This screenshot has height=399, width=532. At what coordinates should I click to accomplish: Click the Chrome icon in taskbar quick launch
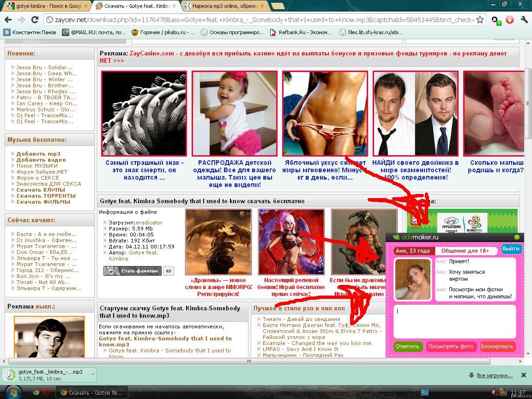coord(36,392)
